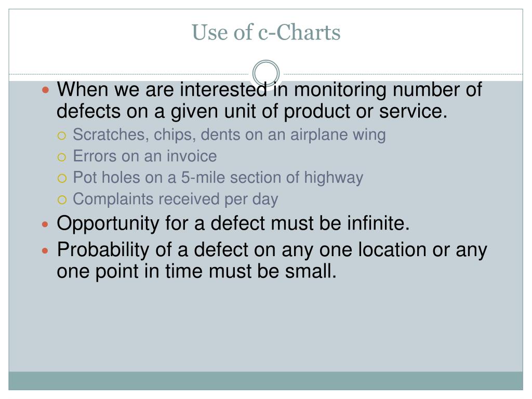Click the words 'monitoring number of' in the first bullet

[388, 89]
